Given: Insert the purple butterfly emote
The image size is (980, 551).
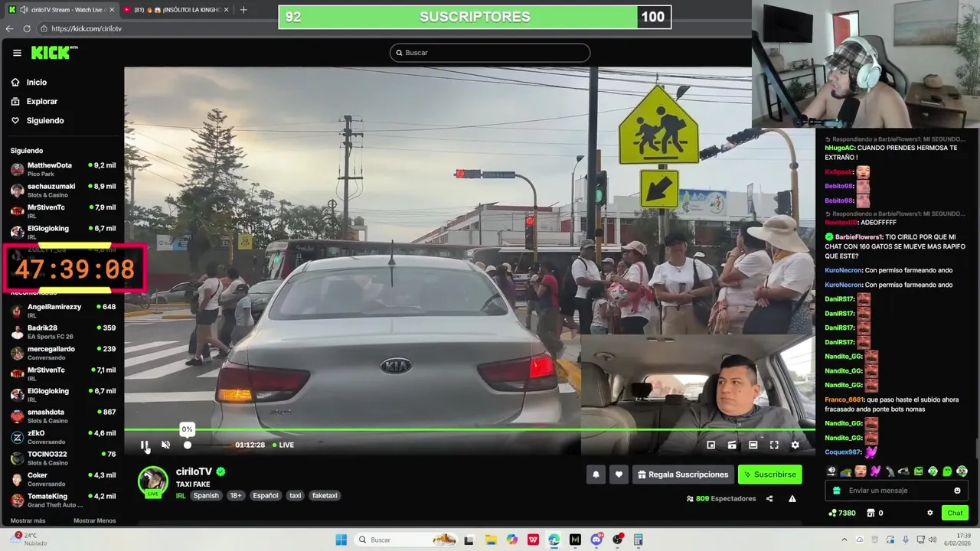Looking at the screenshot, I should click(875, 471).
